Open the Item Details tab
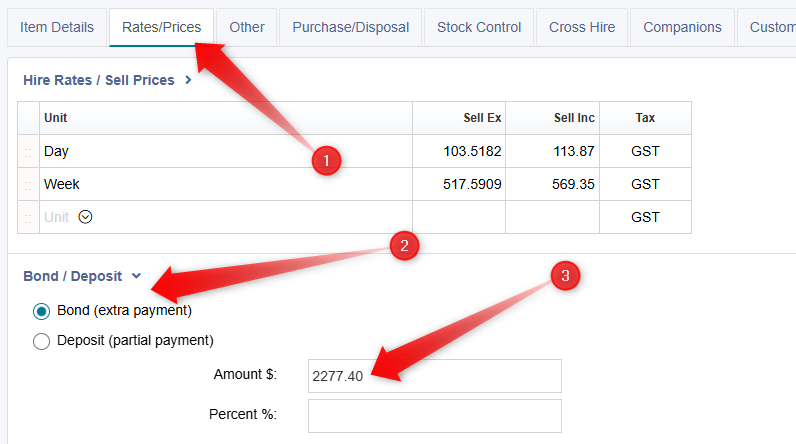 [x=57, y=27]
